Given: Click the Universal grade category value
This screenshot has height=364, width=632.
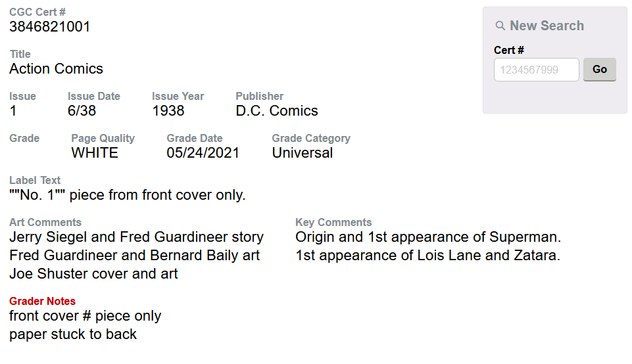Looking at the screenshot, I should pyautogui.click(x=303, y=153).
